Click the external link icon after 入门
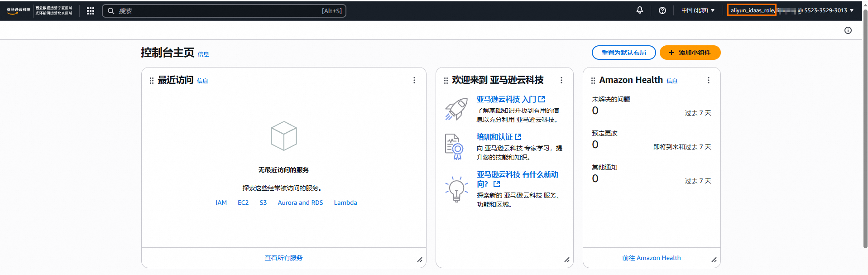This screenshot has width=868, height=275. pyautogui.click(x=542, y=99)
